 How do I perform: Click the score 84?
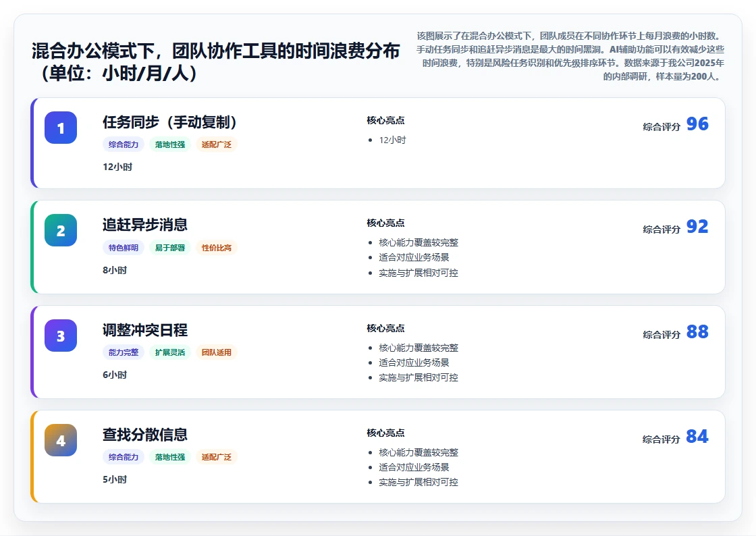(697, 436)
